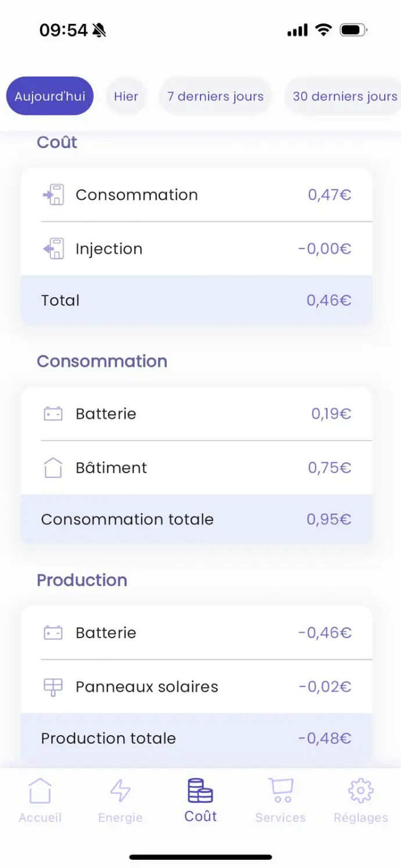Tap the Production totale row
Image resolution: width=401 pixels, height=868 pixels.
tap(196, 738)
